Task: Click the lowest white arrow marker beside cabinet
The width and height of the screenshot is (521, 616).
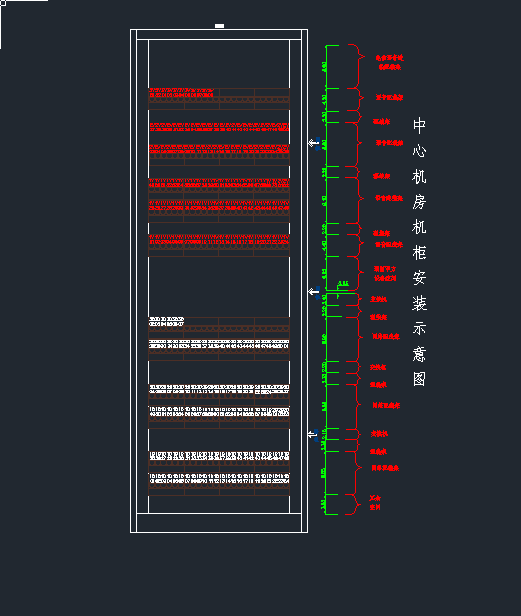Action: (313, 434)
